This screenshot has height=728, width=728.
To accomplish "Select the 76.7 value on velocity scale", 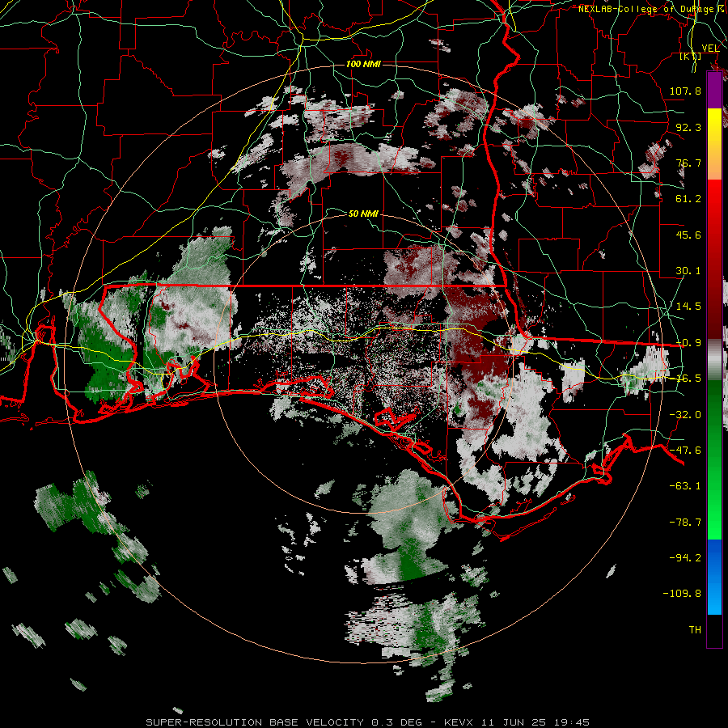I will pos(688,163).
